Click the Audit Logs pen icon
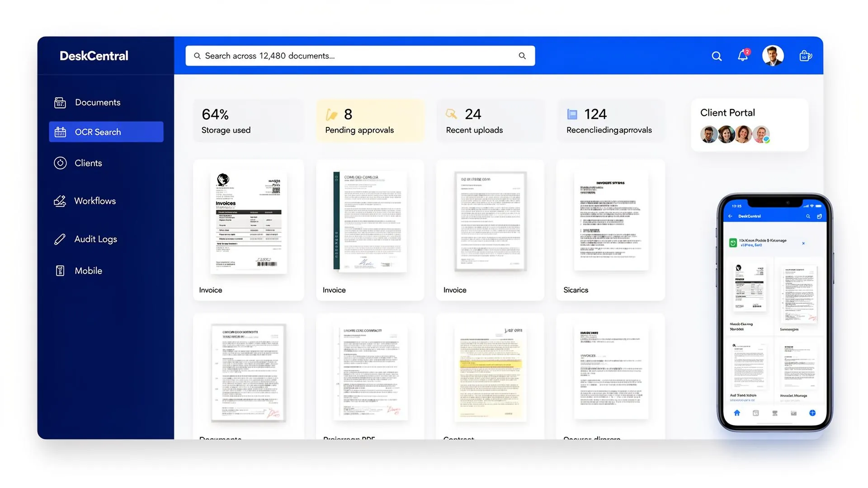The width and height of the screenshot is (868, 488). [x=60, y=239]
